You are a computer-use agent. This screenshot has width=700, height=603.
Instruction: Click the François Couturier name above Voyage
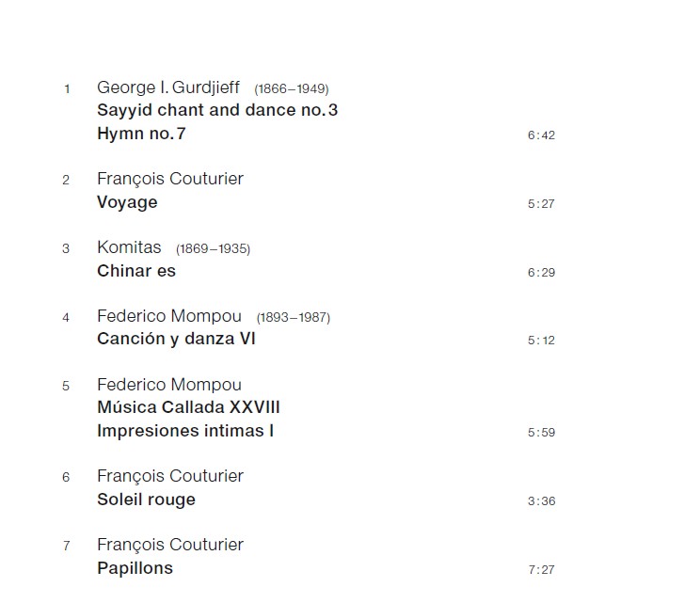[x=169, y=179]
